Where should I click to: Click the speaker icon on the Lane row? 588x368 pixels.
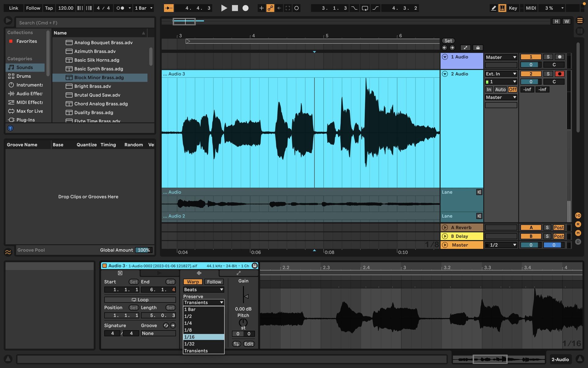point(479,192)
